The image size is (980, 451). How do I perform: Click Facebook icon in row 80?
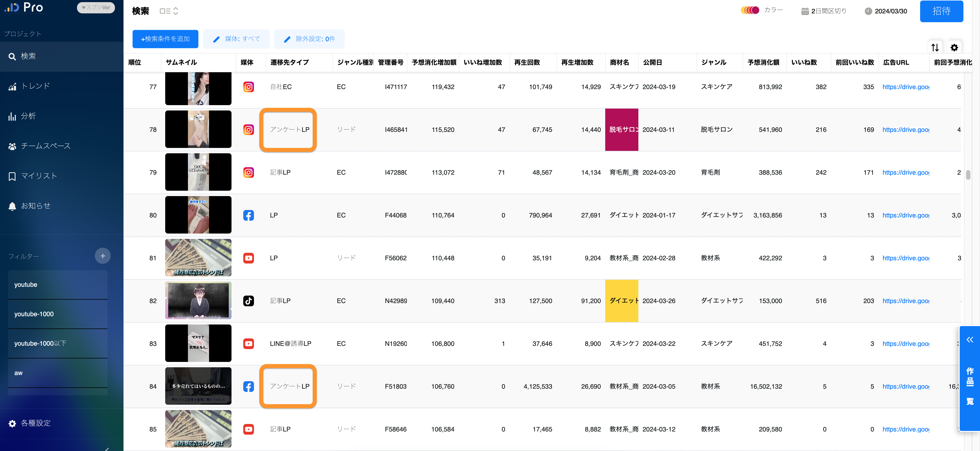point(248,215)
